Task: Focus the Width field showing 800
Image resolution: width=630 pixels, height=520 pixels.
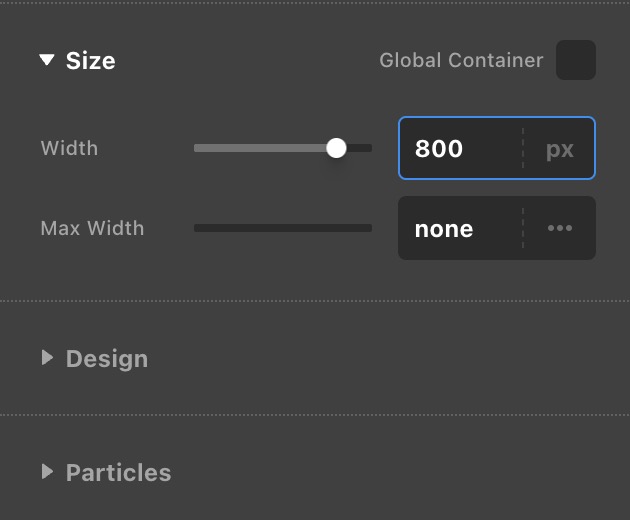Action: (x=458, y=149)
